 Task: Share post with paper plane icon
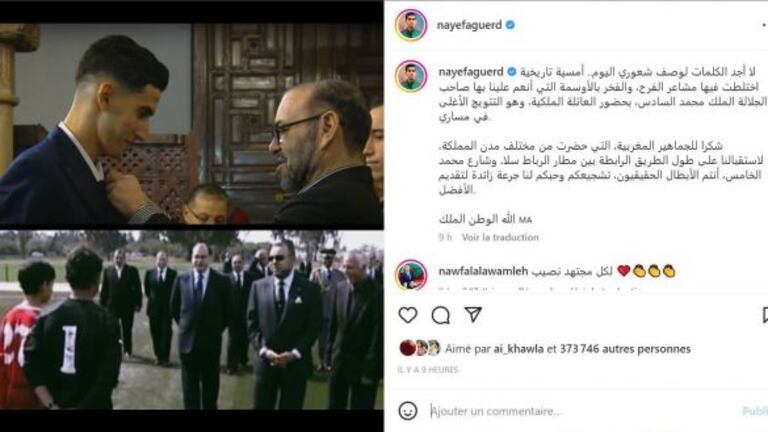click(473, 314)
